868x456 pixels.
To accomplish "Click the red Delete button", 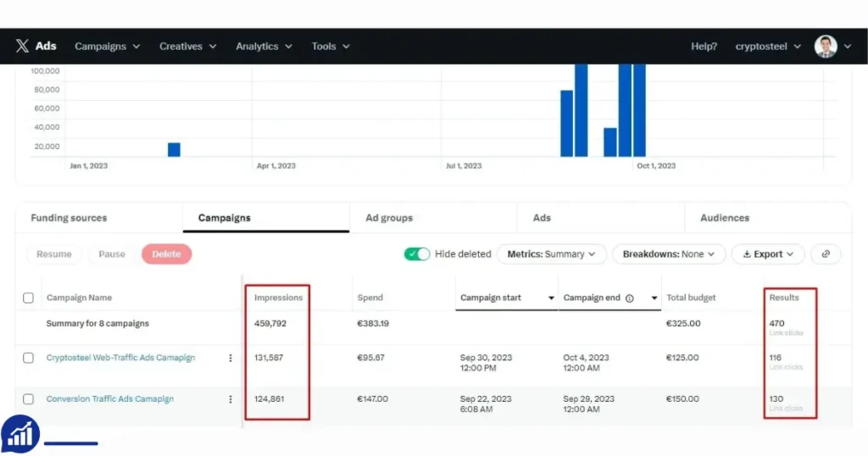I will click(166, 254).
